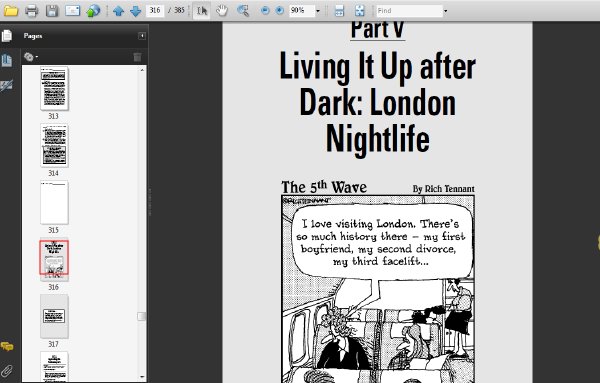600x383 pixels.
Task: Open the Attachments paperclip panel icon
Action: click(7, 370)
